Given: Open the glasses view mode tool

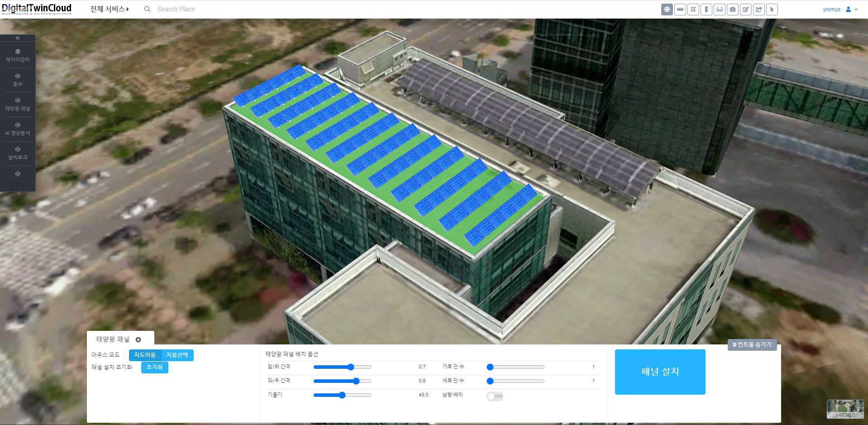Looking at the screenshot, I should click(719, 10).
